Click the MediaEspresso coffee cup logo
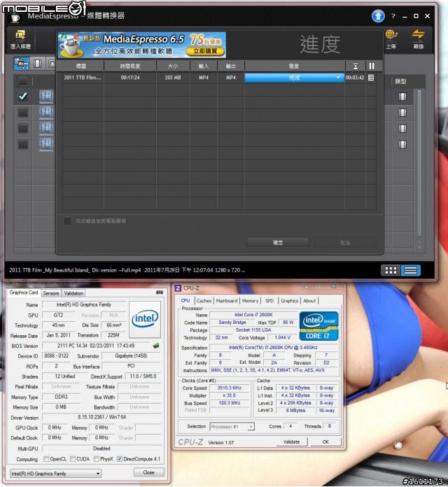Viewport: 448px width, 487px height. [x=15, y=17]
